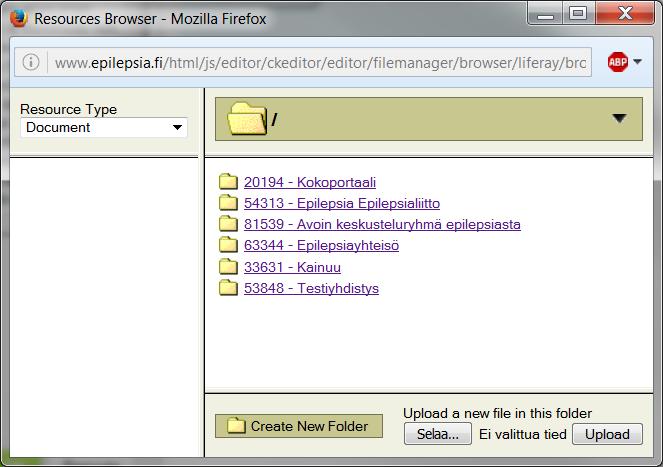The height and width of the screenshot is (467, 663).
Task: Maximize the Resources Browser window
Action: 578,14
